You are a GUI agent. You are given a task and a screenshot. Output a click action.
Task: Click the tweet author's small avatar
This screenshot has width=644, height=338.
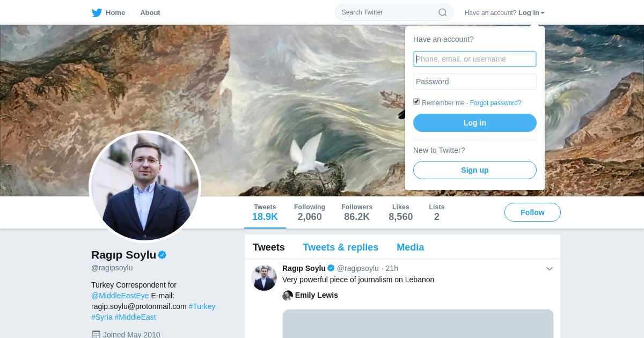pyautogui.click(x=264, y=278)
